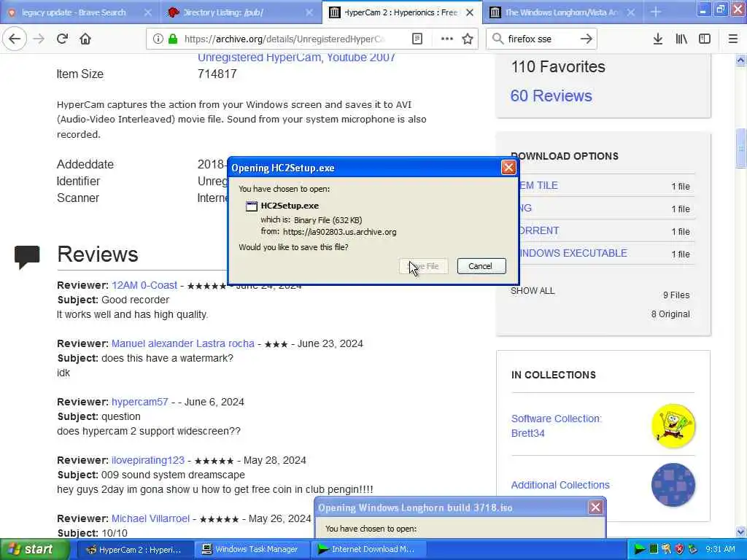Click the vertical scrollbar thumb

[740, 148]
